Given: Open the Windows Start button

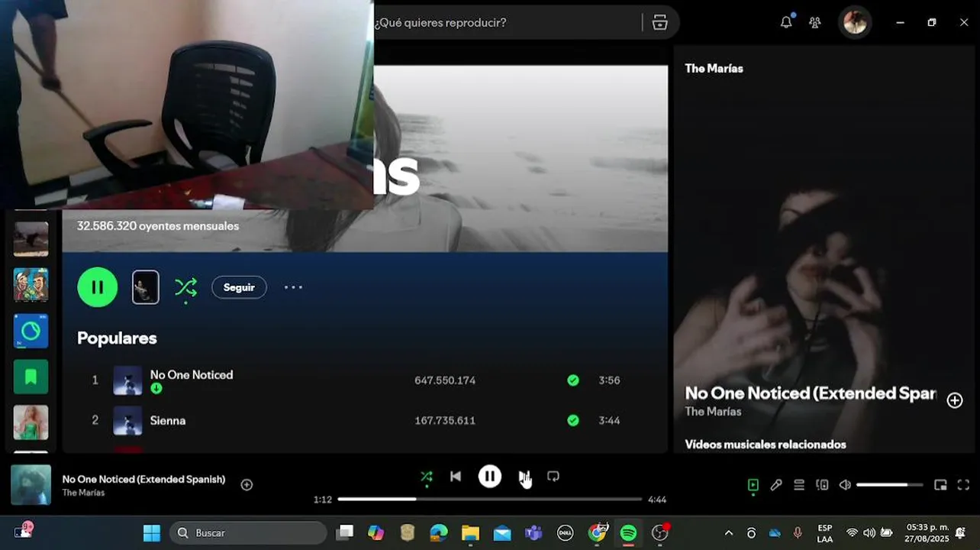Looking at the screenshot, I should tap(152, 532).
